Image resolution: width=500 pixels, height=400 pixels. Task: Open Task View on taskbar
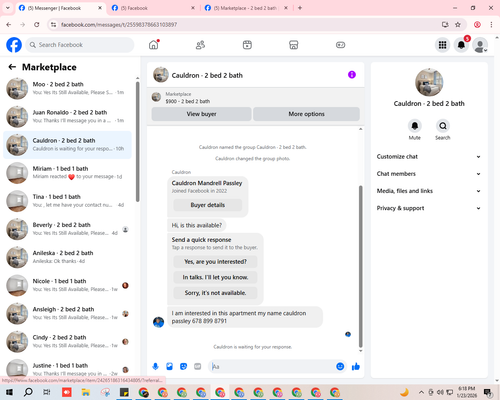pyautogui.click(x=47, y=392)
